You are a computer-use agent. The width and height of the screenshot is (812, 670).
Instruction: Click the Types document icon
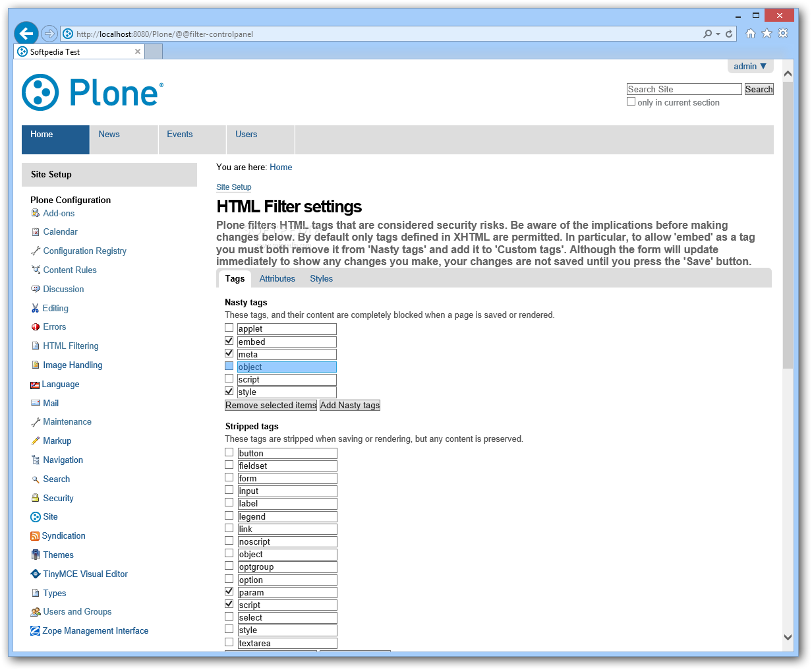click(x=36, y=594)
